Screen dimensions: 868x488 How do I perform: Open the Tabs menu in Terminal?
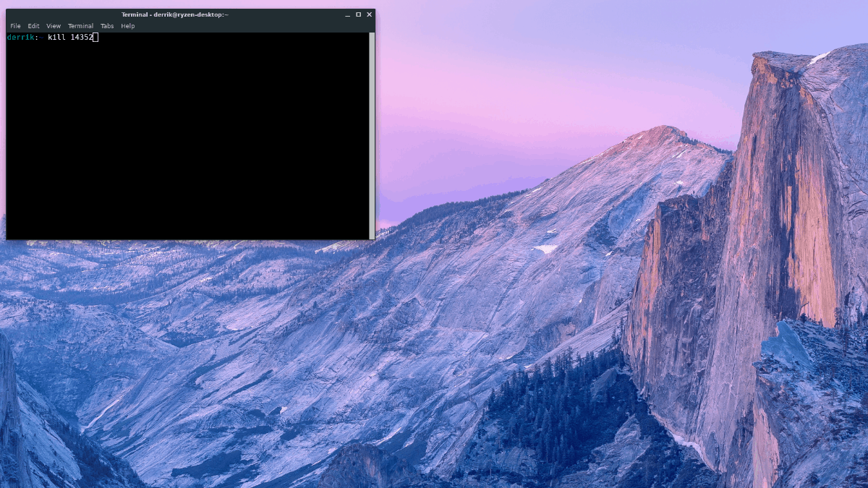107,26
